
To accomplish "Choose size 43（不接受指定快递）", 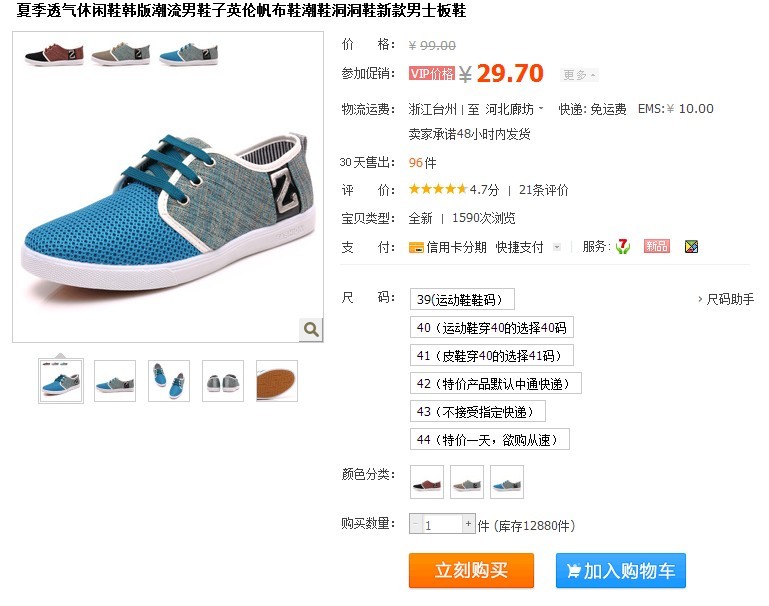I will pos(478,411).
